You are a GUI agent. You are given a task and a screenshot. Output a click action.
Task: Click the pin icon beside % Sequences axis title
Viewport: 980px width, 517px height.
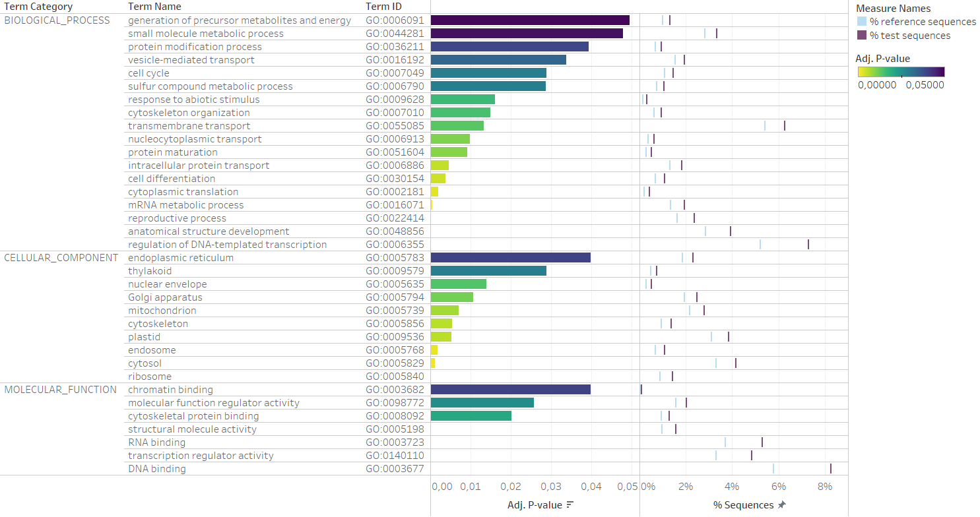782,505
